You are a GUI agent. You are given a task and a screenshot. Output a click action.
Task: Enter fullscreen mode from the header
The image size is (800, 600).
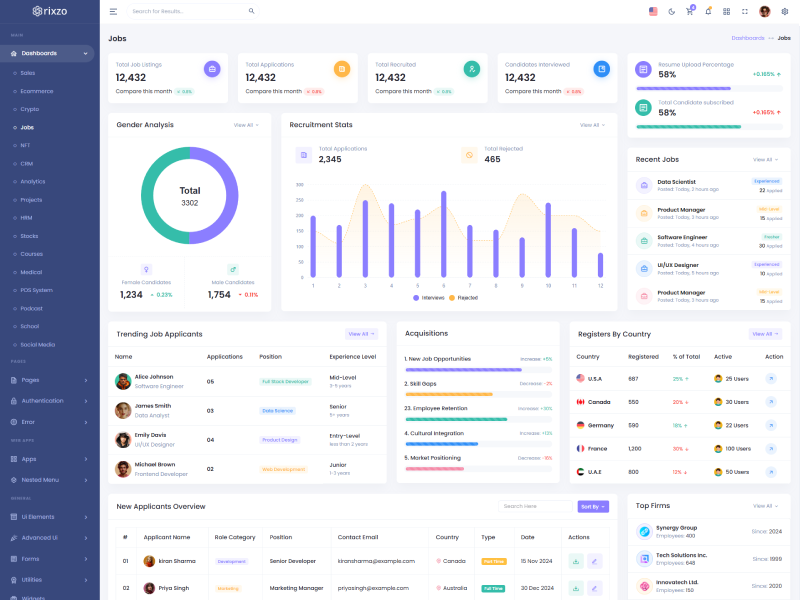pyautogui.click(x=745, y=11)
